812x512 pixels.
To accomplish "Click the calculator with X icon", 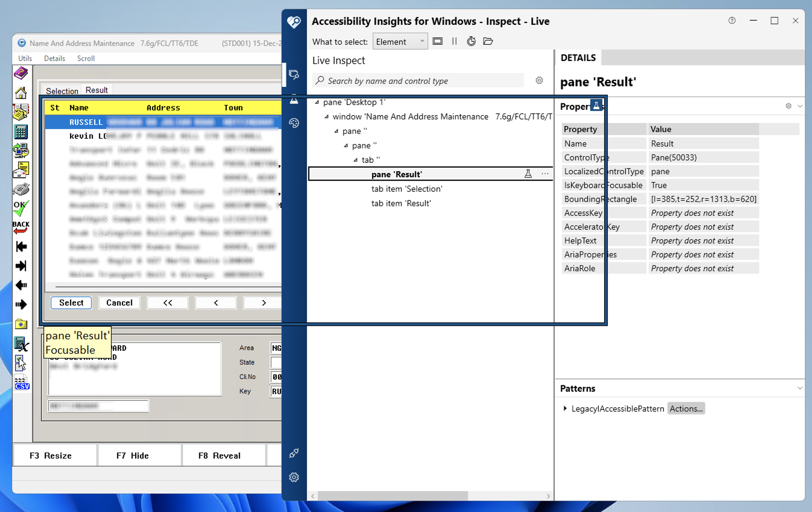I will click(22, 344).
